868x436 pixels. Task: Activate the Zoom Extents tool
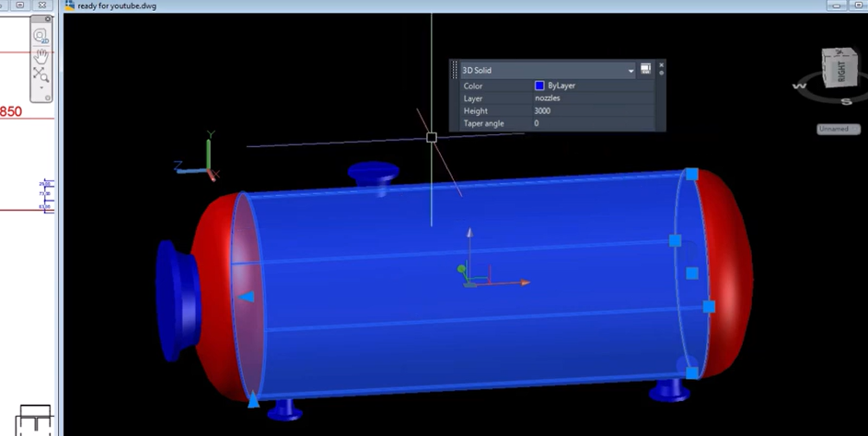(40, 74)
